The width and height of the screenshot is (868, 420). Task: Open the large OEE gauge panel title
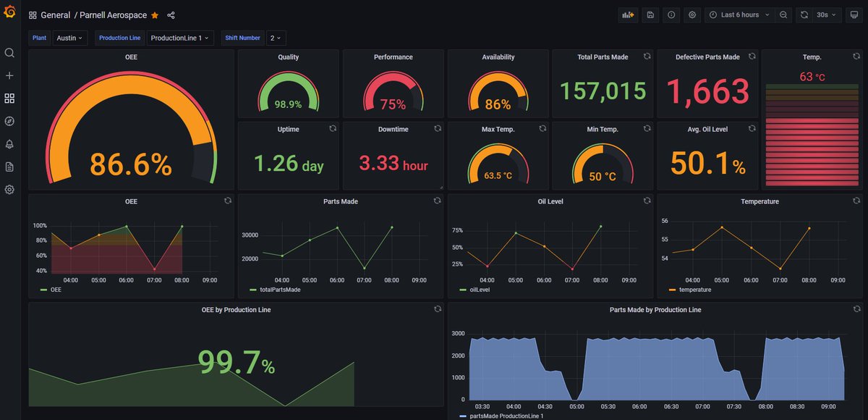pos(131,56)
